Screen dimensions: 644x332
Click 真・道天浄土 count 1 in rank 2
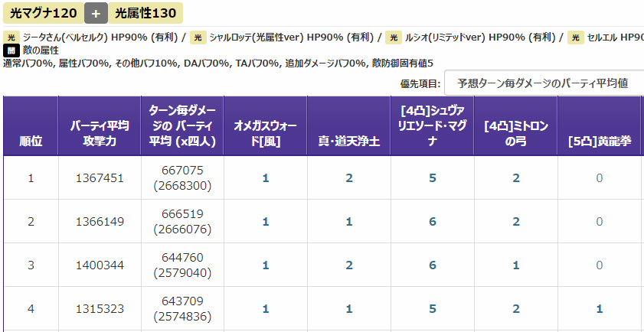point(349,222)
